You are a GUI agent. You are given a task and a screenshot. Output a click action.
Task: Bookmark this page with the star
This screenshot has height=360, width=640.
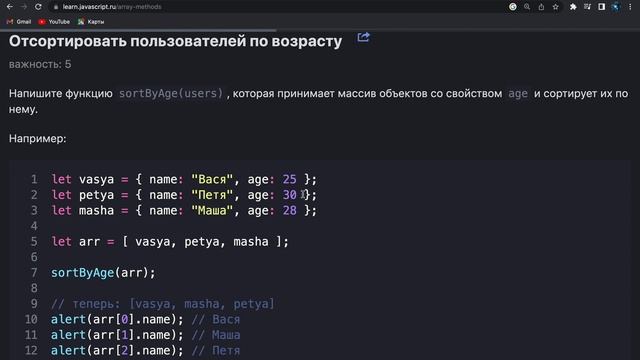point(556,7)
